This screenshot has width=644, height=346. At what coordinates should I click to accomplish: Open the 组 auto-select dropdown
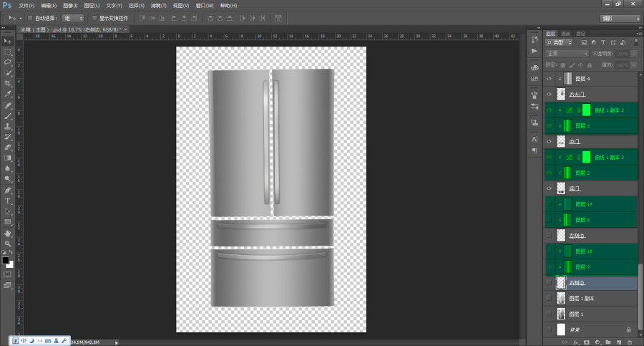[x=73, y=18]
